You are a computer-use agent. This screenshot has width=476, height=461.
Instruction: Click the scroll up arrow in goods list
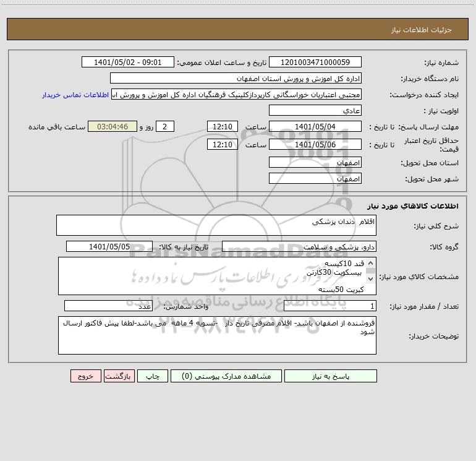coord(370,263)
